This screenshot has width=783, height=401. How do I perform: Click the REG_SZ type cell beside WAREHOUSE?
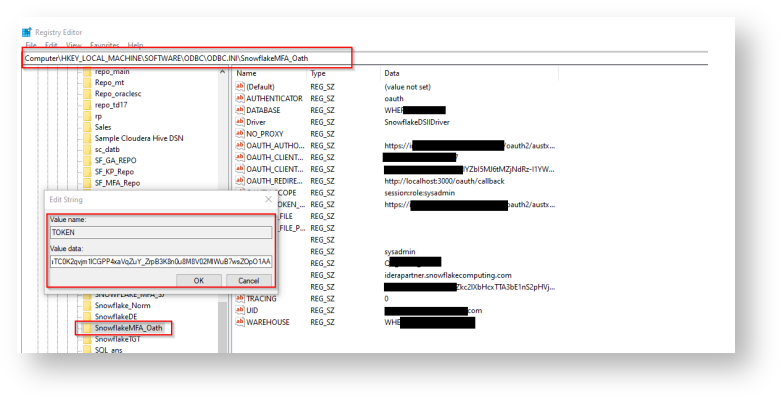(x=322, y=322)
